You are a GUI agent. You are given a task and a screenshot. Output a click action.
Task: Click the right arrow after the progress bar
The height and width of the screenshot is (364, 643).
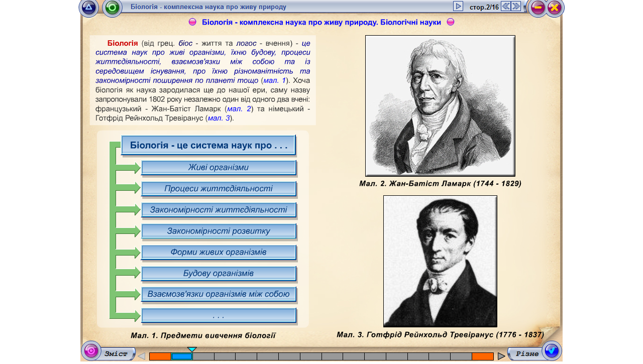pos(501,356)
